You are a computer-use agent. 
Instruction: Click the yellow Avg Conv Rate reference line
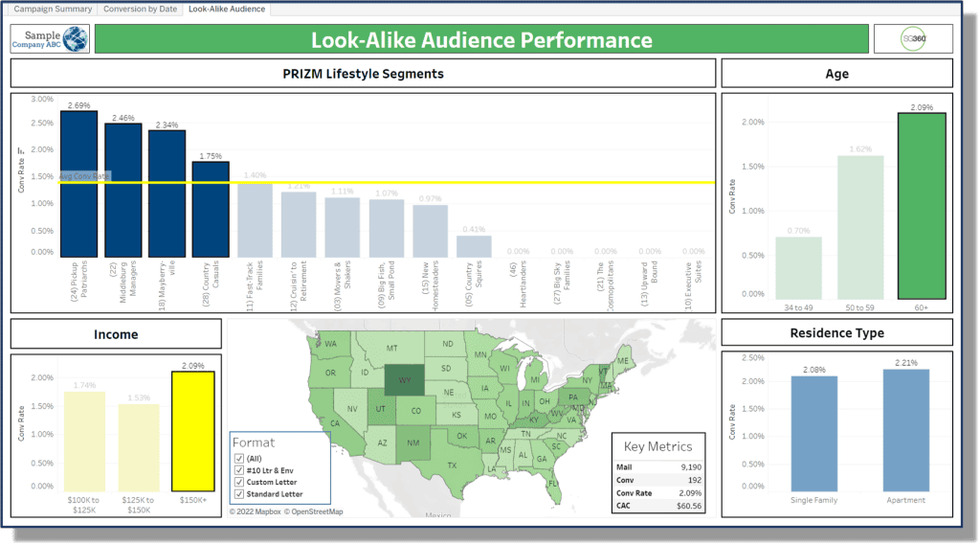(388, 183)
